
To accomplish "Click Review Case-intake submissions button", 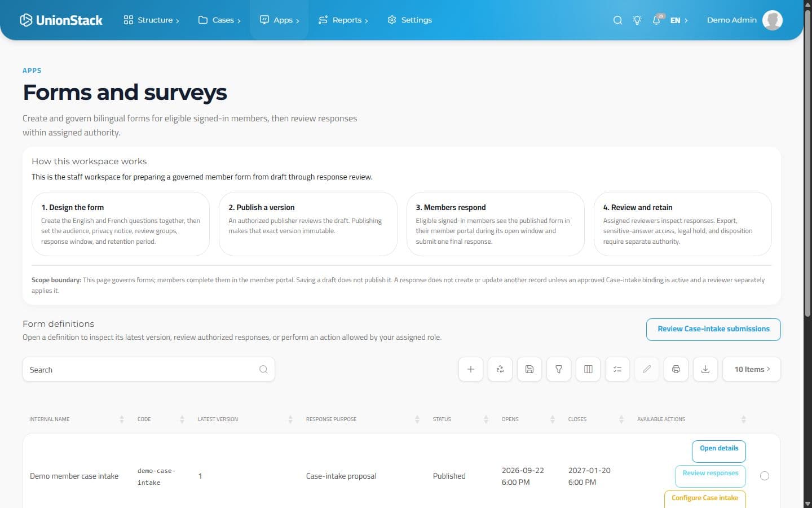I will 713,329.
